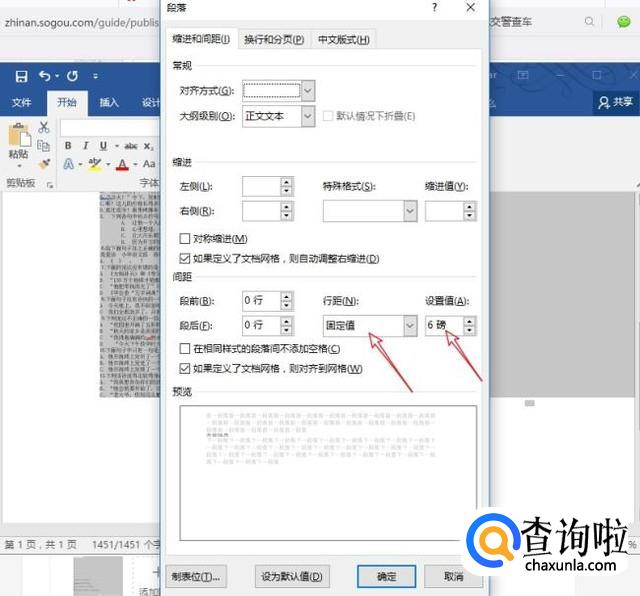640x596 pixels.
Task: Toggle Bold formatting in the ribbon
Action: (x=68, y=146)
